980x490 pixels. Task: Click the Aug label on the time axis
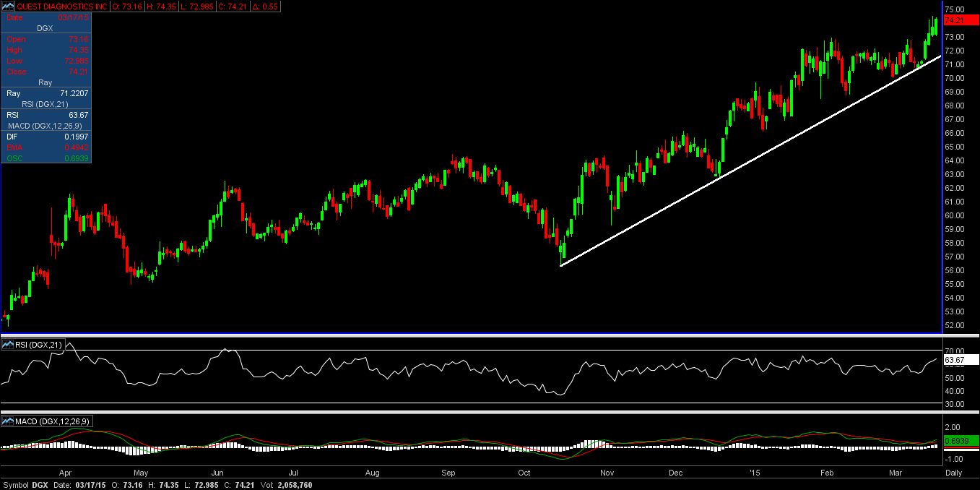pyautogui.click(x=372, y=473)
